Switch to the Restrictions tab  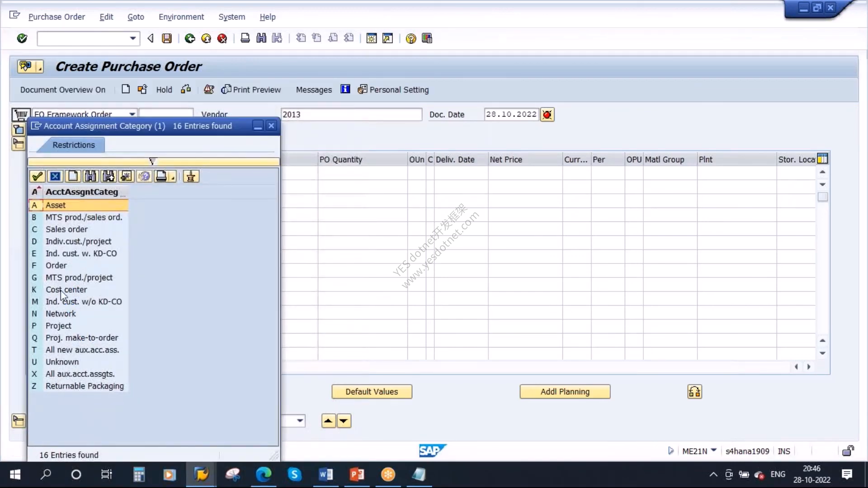(74, 145)
